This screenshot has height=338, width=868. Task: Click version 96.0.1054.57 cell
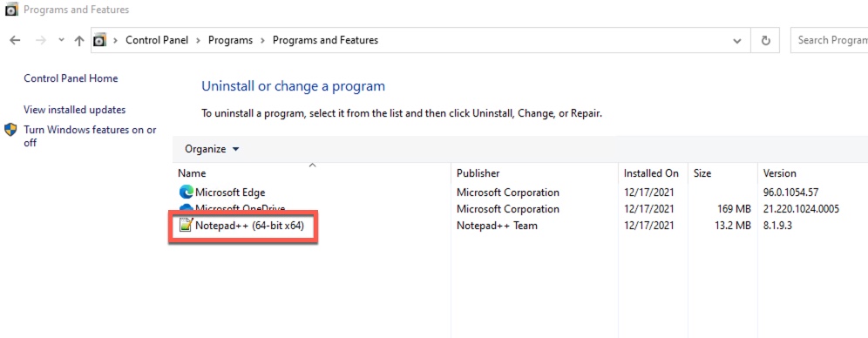click(x=790, y=193)
